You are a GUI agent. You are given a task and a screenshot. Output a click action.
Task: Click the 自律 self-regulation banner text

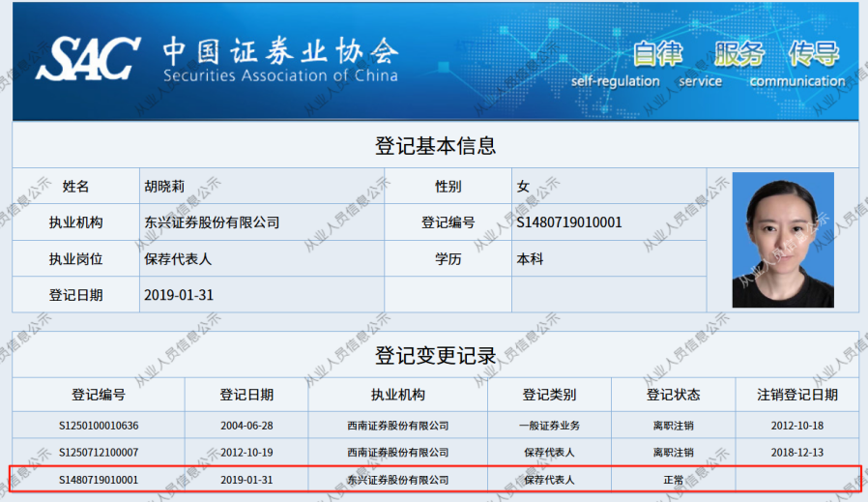coord(657,54)
